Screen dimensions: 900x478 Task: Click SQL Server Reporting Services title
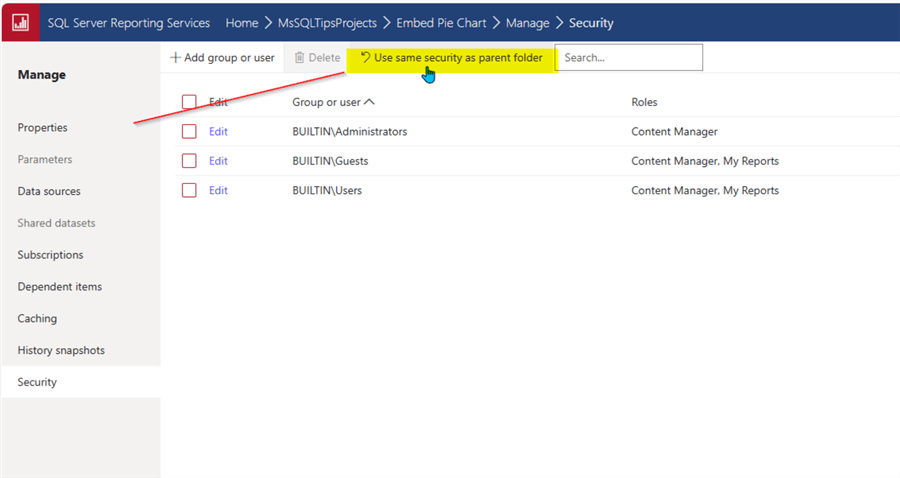tap(129, 23)
